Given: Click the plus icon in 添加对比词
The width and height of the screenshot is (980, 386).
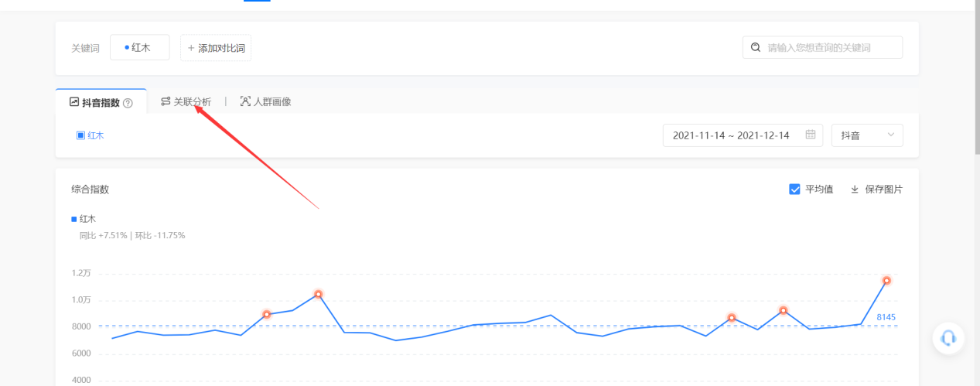Looking at the screenshot, I should click(191, 48).
